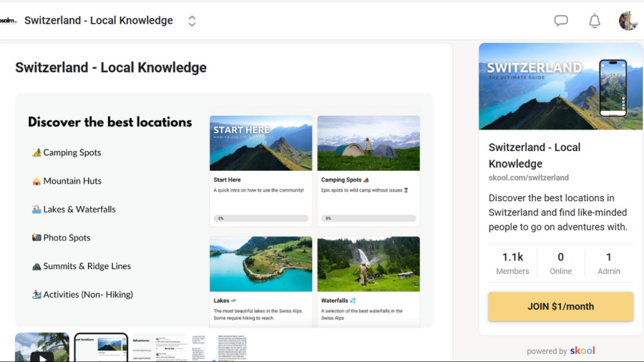Click the logo in the header
Image resolution: width=644 pixels, height=362 pixels.
click(8, 21)
